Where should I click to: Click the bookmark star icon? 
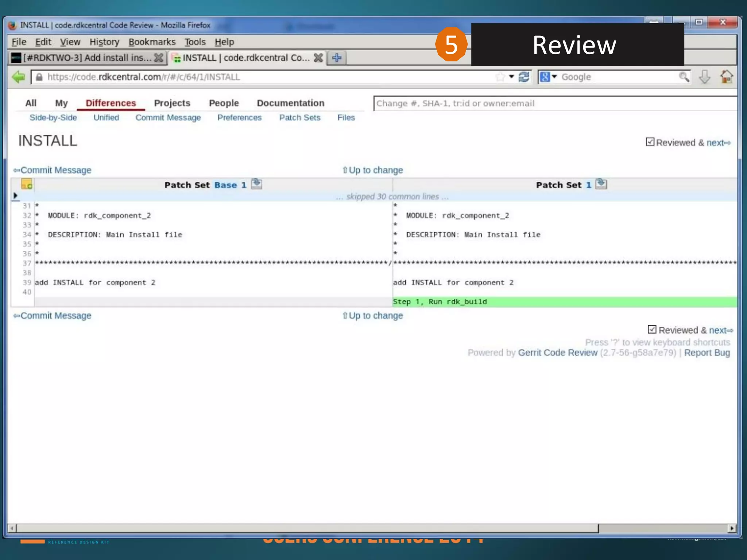point(500,77)
